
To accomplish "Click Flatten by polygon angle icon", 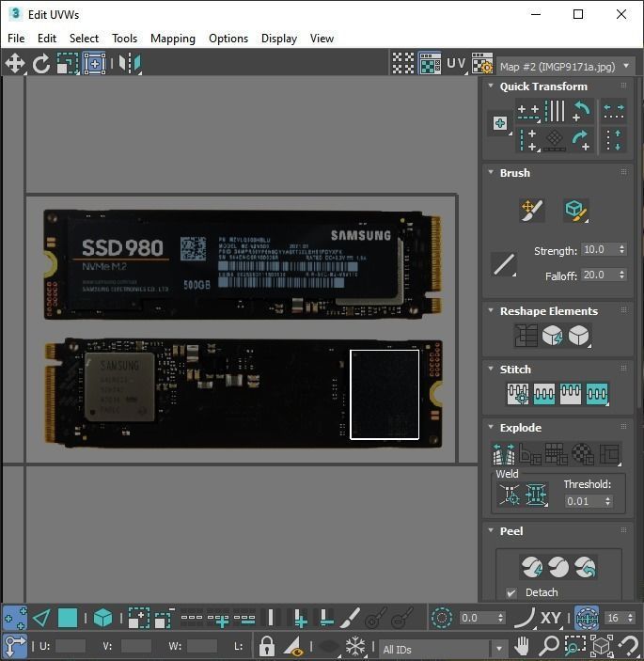I will (x=530, y=453).
